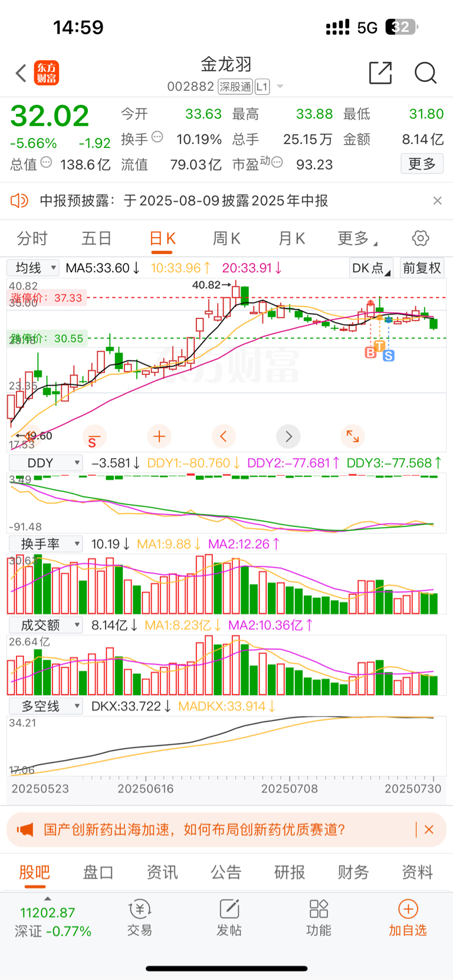
Task: Open the 成交额 indicator dropdown
Action: [x=45, y=625]
